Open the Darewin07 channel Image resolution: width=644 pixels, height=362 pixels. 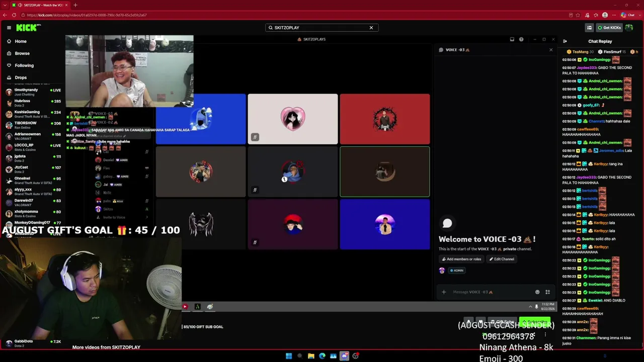pos(32,203)
